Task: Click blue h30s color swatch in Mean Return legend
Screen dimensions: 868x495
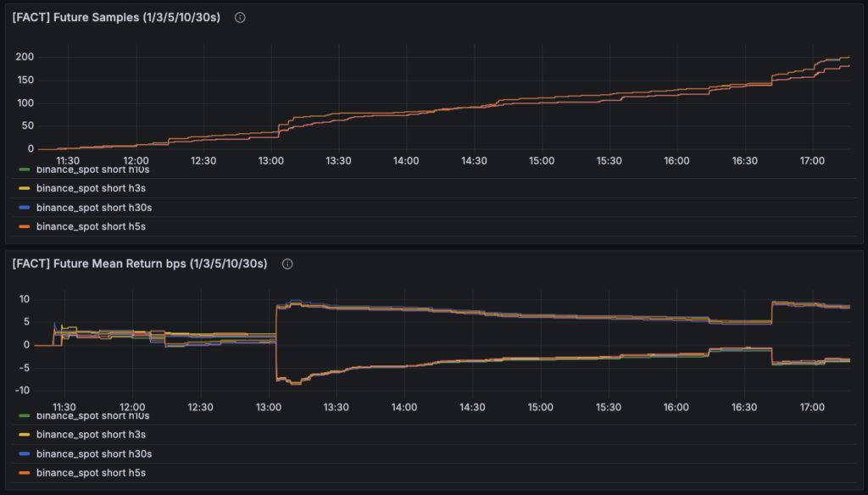Action: [25, 453]
